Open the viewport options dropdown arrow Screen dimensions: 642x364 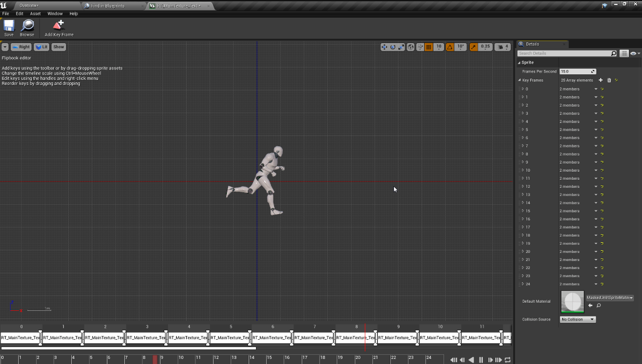click(5, 47)
